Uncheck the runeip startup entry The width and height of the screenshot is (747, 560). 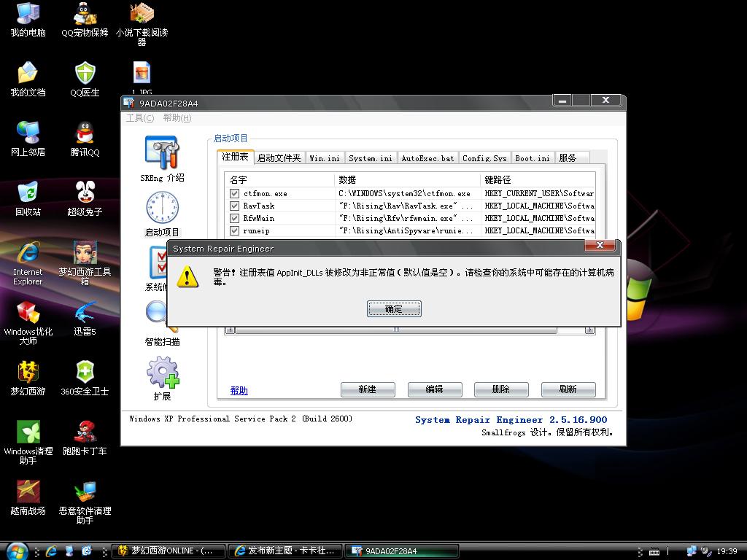point(234,230)
